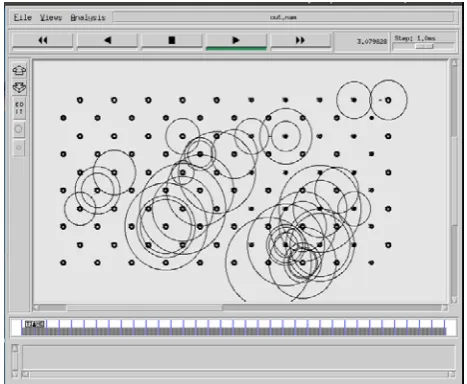Play the animation backward
The image size is (467, 384).
click(107, 41)
